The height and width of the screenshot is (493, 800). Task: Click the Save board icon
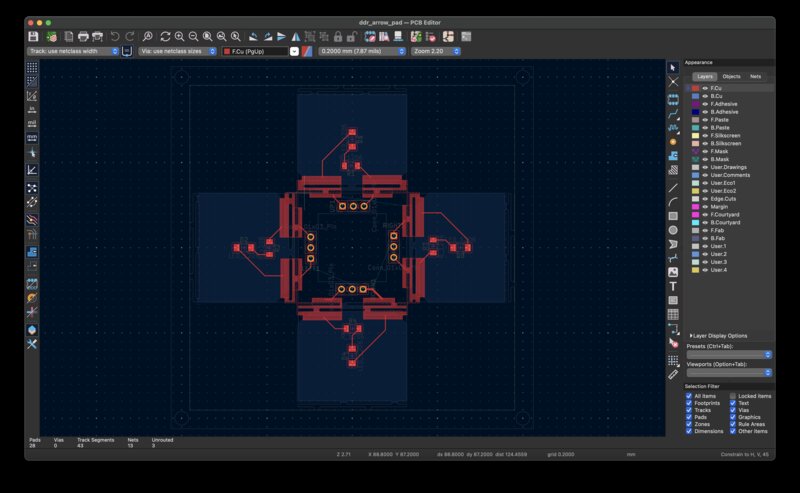coord(33,37)
